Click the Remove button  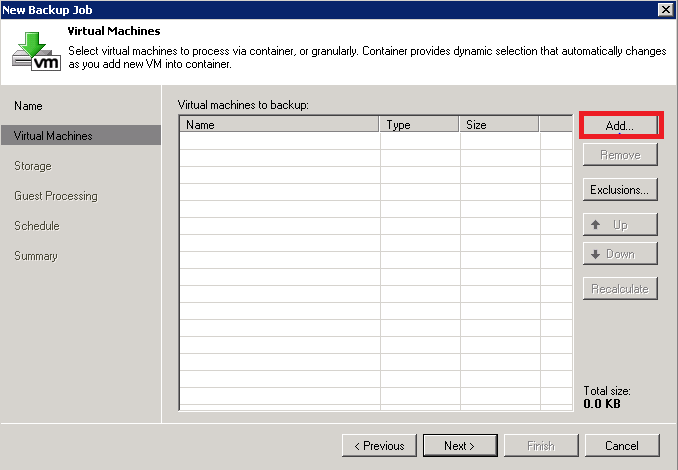click(620, 155)
